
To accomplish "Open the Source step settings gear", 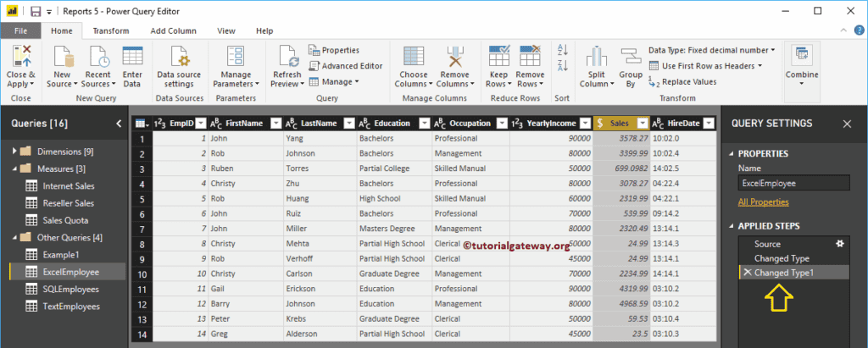I will pyautogui.click(x=840, y=244).
